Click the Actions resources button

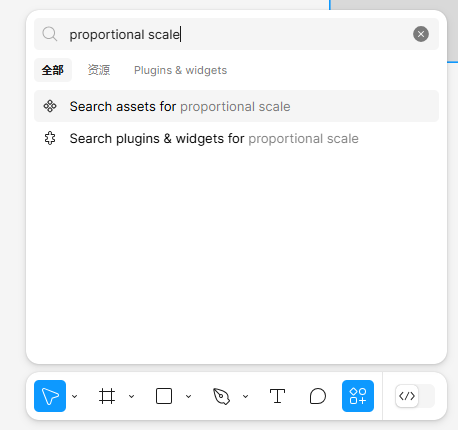(358, 396)
